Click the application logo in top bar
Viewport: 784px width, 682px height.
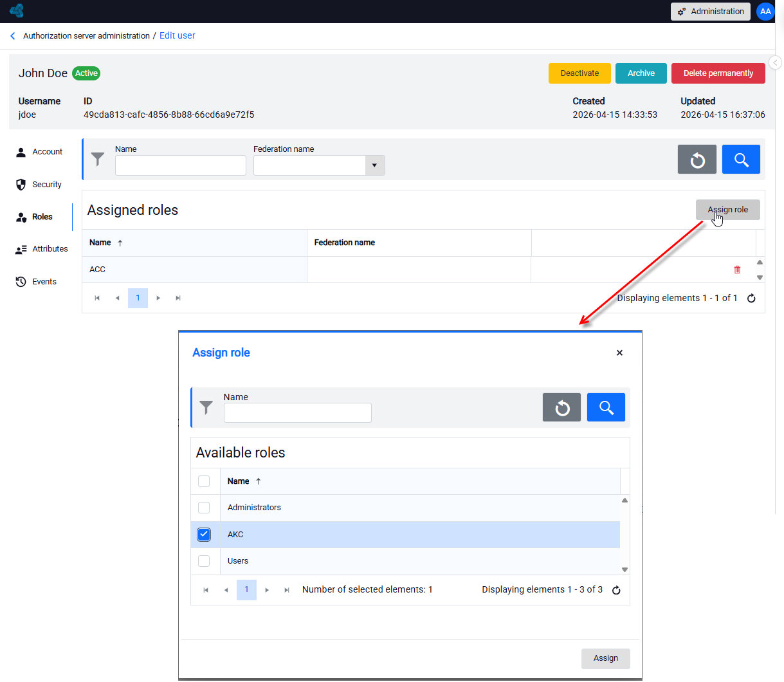pos(17,11)
